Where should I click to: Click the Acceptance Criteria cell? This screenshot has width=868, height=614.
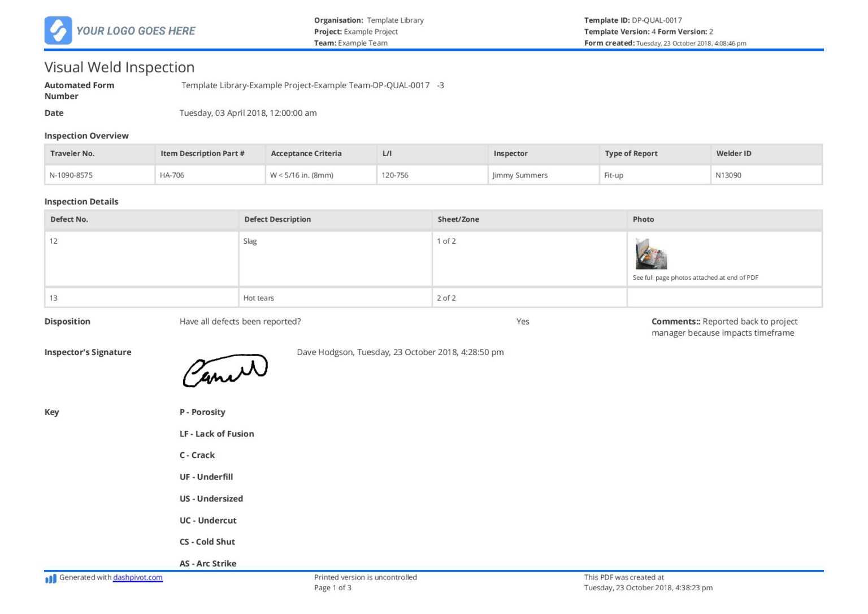tap(302, 175)
